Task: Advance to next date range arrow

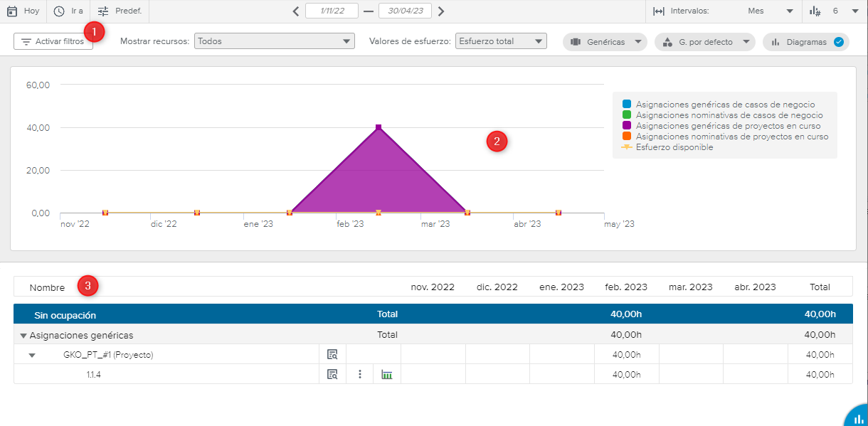Action: (441, 11)
